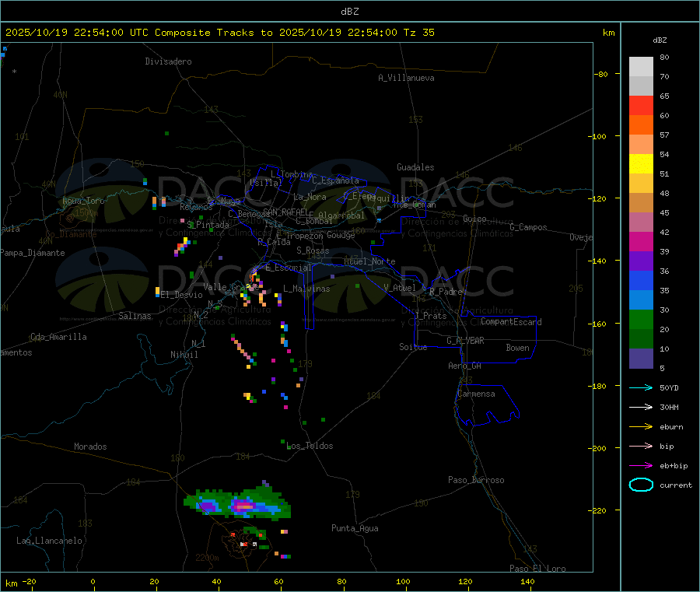This screenshot has width=700, height=592.
Task: Click the Soitue map label
Action: tap(413, 347)
